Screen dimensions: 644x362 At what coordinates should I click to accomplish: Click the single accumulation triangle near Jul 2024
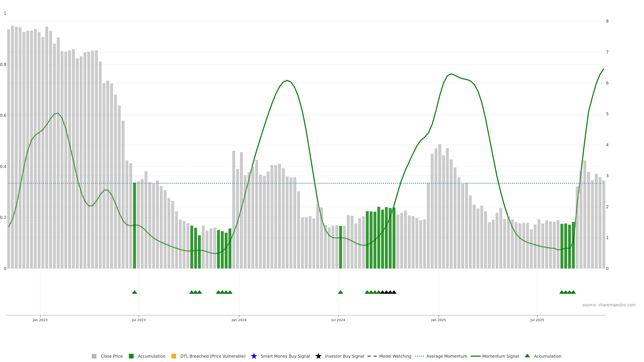tap(340, 292)
